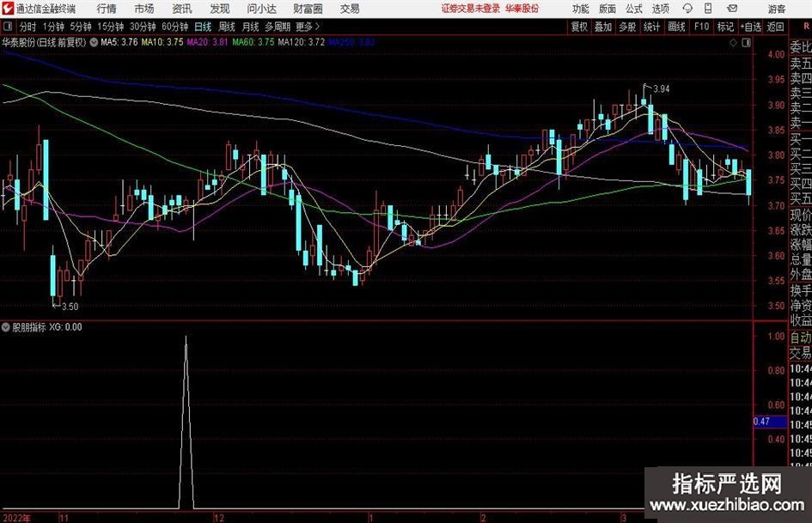Open the 发现 menu
The image size is (812, 523).
click(220, 9)
